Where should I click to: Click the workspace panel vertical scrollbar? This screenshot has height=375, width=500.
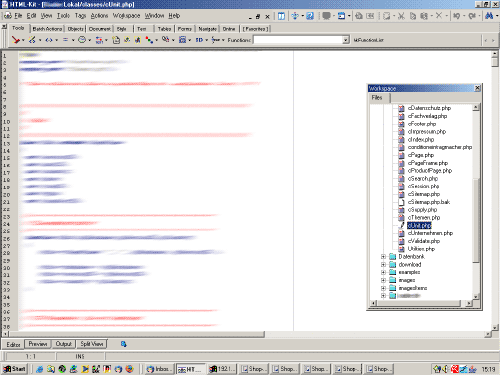pos(476,202)
